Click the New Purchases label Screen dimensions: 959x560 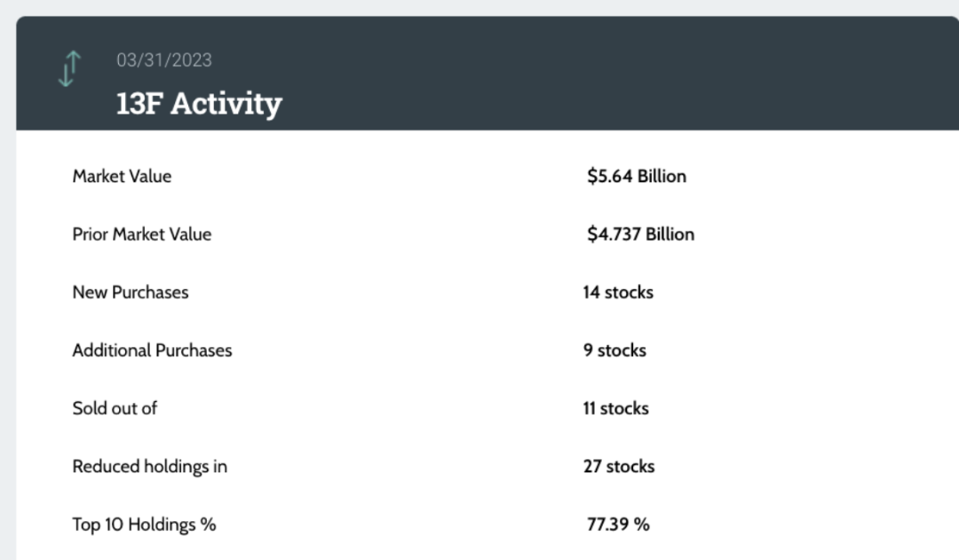click(131, 292)
